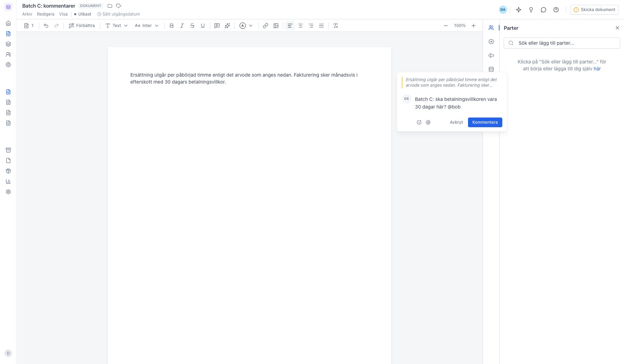
Task: Toggle italic formatting
Action: [182, 26]
